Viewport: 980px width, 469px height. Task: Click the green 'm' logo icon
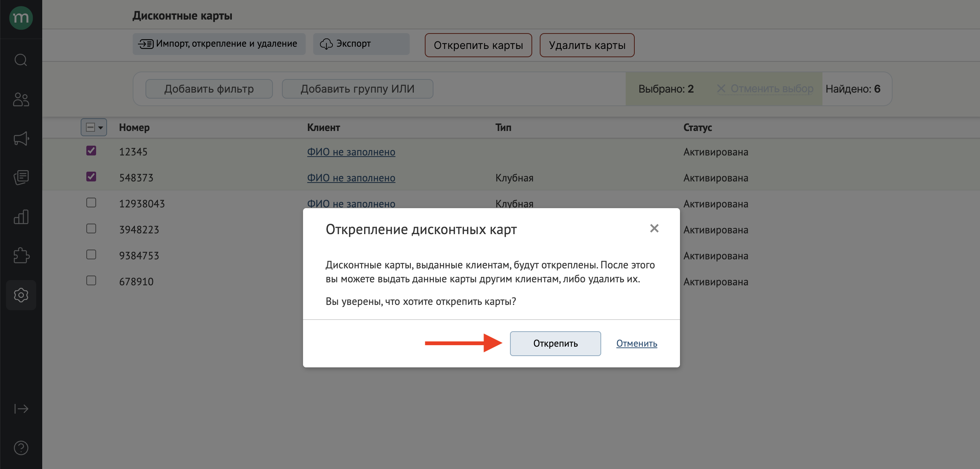pos(21,17)
